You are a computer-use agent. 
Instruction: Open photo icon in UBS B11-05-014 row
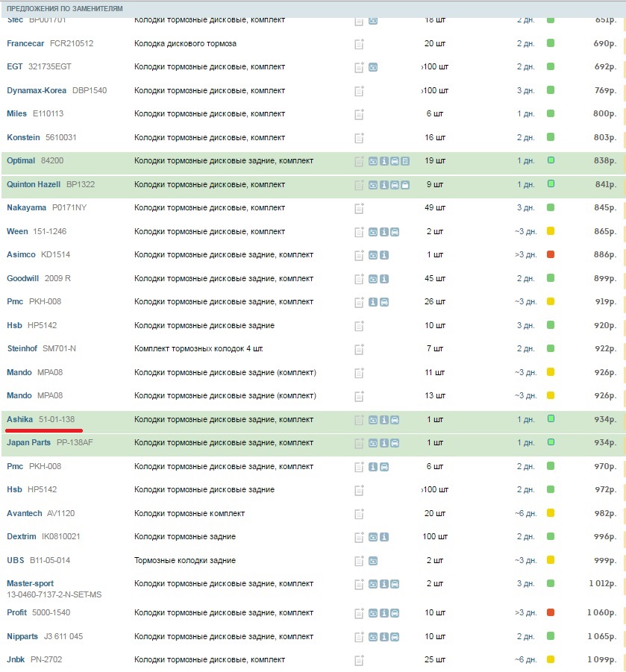(x=373, y=561)
